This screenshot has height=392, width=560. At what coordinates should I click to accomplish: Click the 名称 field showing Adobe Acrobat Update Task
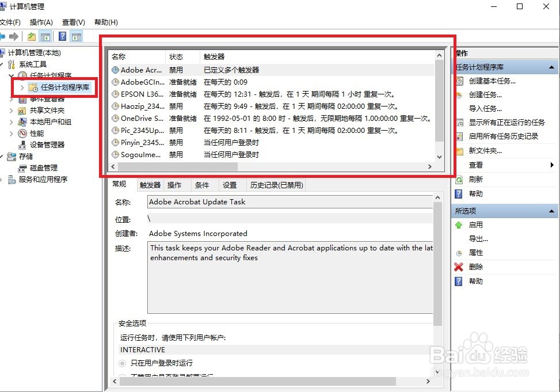coord(290,202)
